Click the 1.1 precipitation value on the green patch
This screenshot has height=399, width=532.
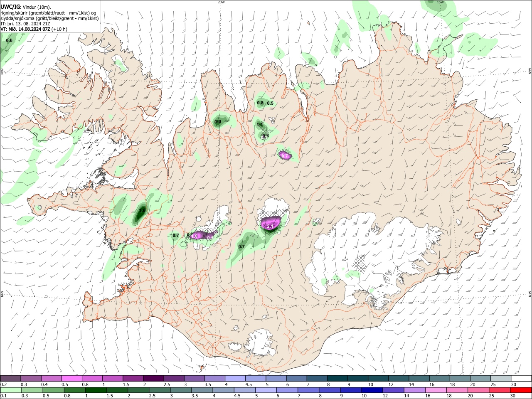click(260, 124)
